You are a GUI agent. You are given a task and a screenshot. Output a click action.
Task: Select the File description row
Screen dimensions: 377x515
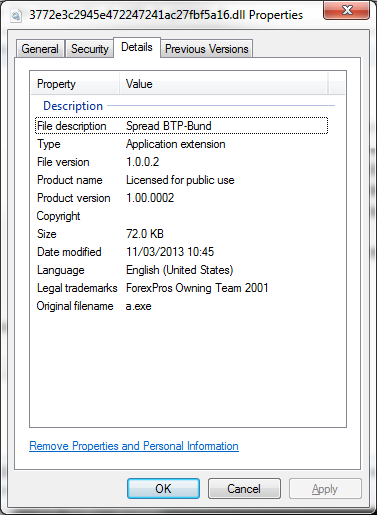[181, 126]
